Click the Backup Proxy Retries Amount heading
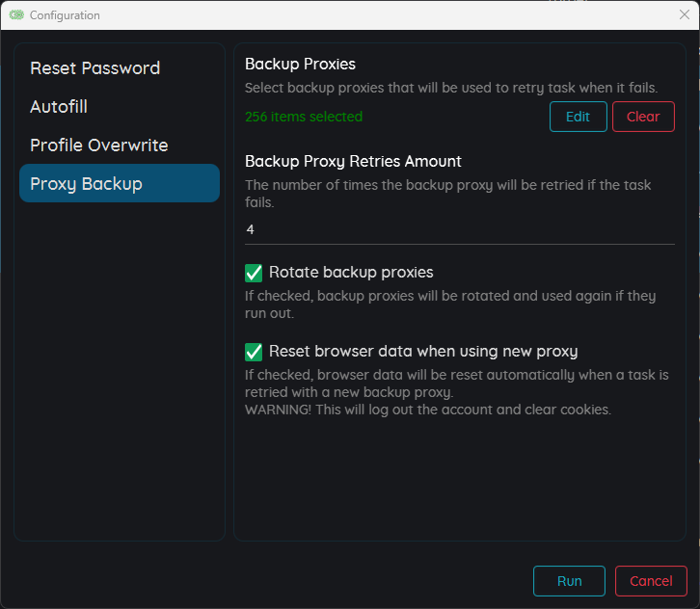700x609 pixels. coord(353,161)
